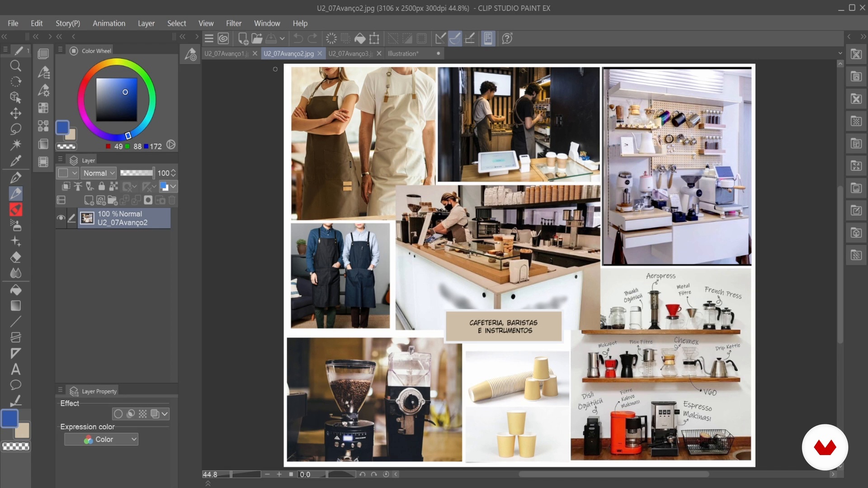
Task: Open the File menu
Action: (13, 23)
